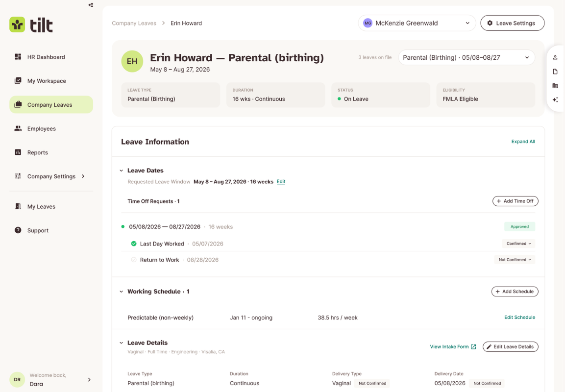Viewport: 565px width, 392px height.
Task: Expand Company Settings chevron arrow
Action: tap(83, 176)
